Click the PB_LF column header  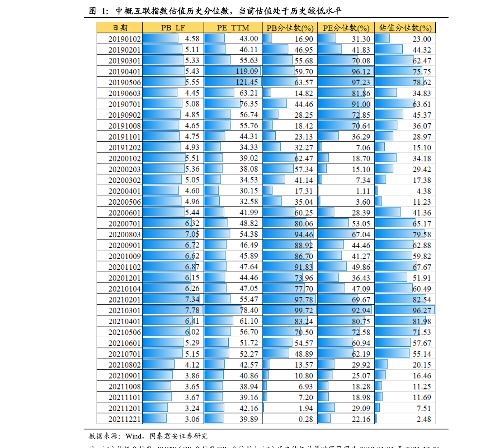(x=173, y=28)
